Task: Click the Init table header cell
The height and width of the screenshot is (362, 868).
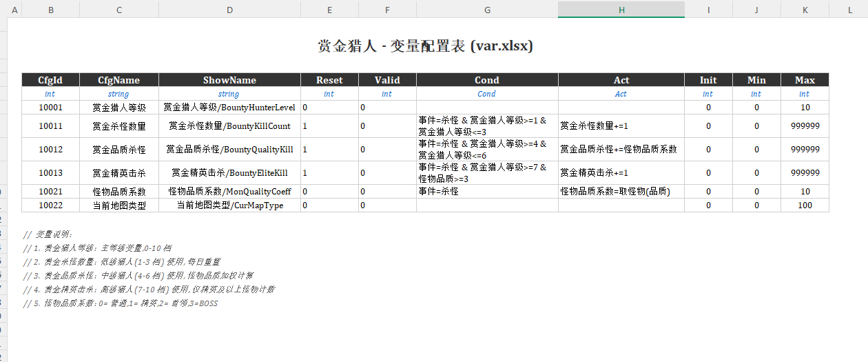Action: (x=708, y=80)
